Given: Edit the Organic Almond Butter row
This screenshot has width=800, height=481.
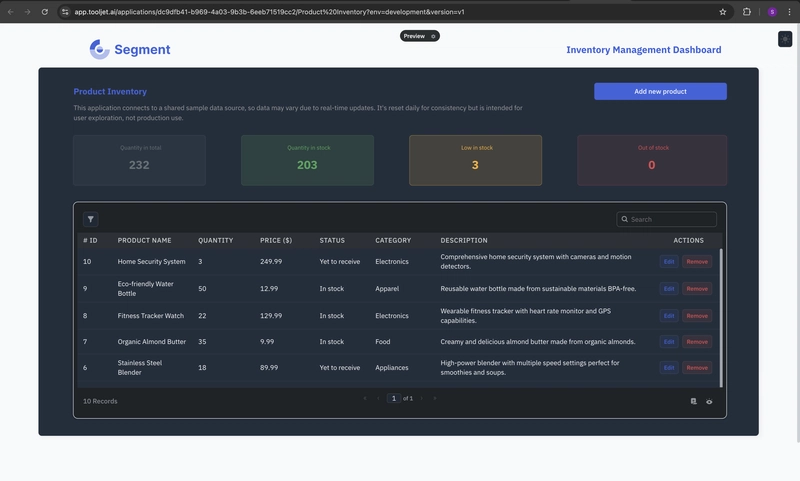Looking at the screenshot, I should 669,342.
